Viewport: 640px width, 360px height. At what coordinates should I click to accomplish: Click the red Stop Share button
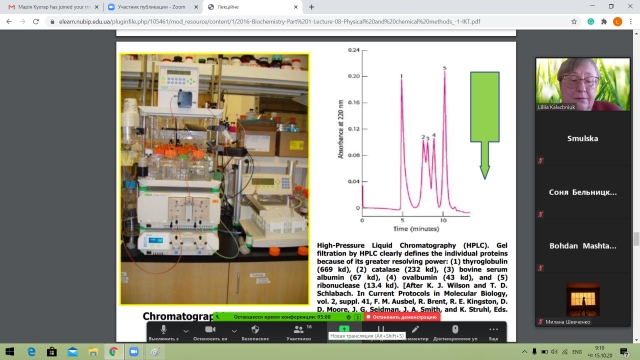point(402,317)
